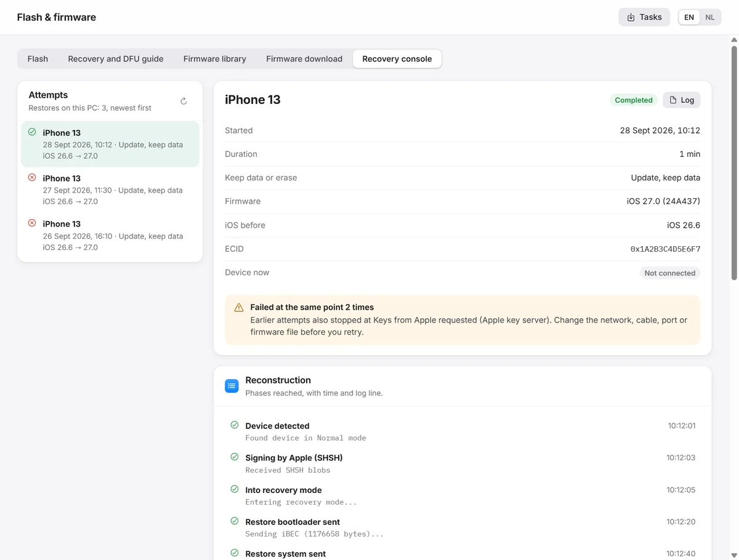The width and height of the screenshot is (739, 560).
Task: Click the Restores on this PC: 3 subtitle
Action: (x=90, y=108)
